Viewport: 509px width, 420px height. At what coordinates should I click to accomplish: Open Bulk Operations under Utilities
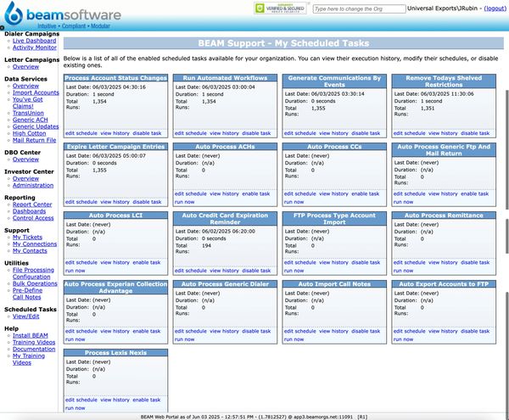(36, 283)
